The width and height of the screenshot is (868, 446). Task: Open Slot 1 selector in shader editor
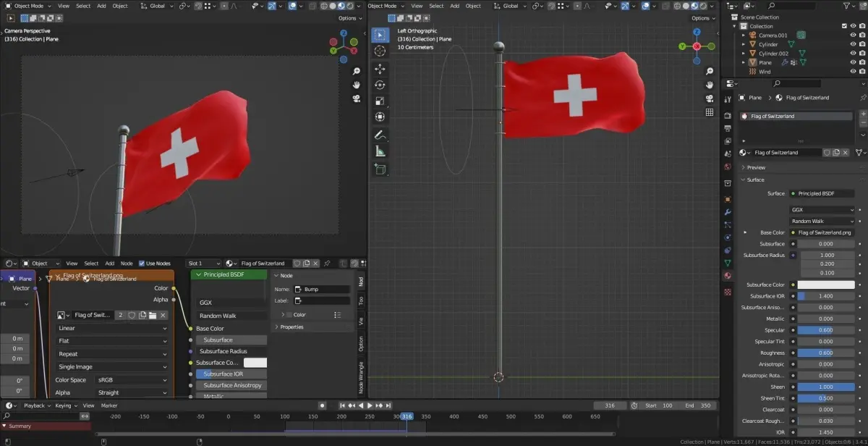pos(203,264)
